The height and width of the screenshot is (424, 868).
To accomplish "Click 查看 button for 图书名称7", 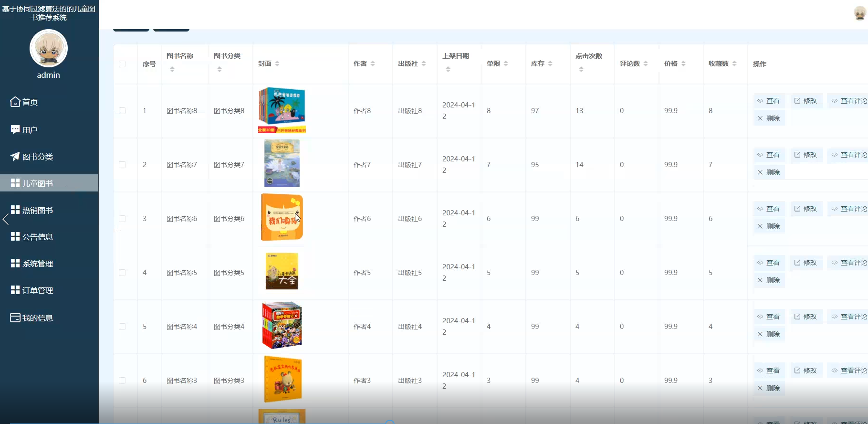I will click(769, 155).
